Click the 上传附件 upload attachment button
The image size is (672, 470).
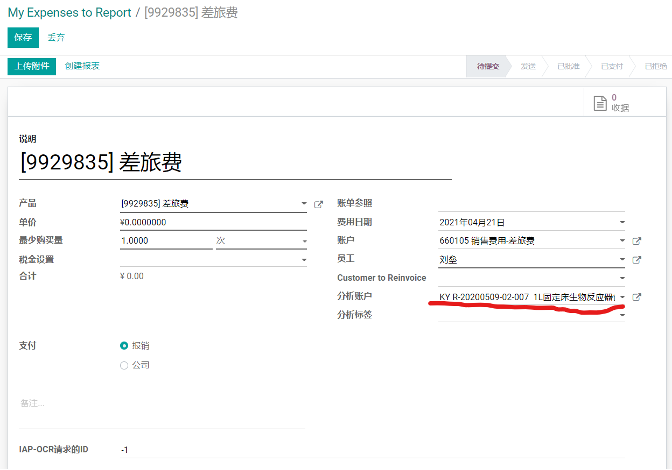(31, 66)
